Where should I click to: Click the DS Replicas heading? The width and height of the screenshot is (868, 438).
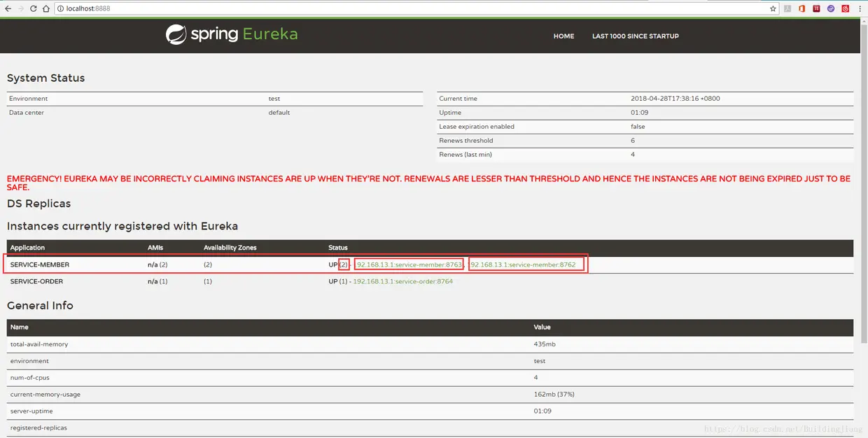click(39, 204)
